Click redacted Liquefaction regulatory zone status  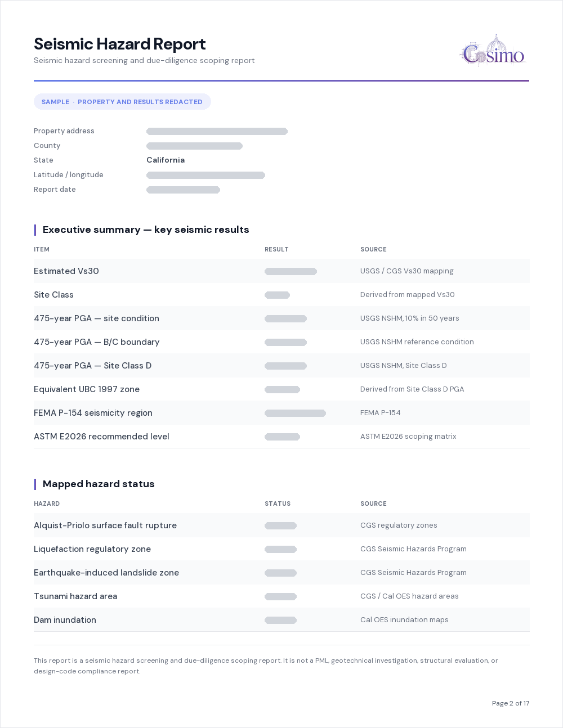pyautogui.click(x=280, y=549)
